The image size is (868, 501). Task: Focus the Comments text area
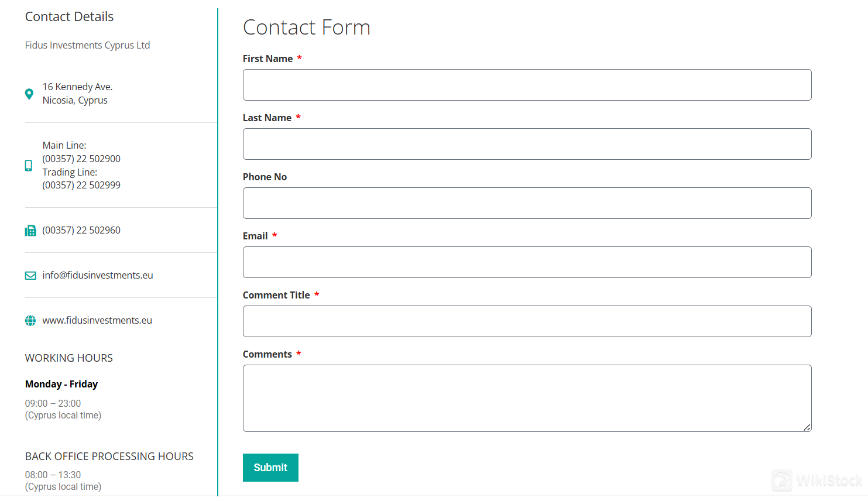point(527,398)
